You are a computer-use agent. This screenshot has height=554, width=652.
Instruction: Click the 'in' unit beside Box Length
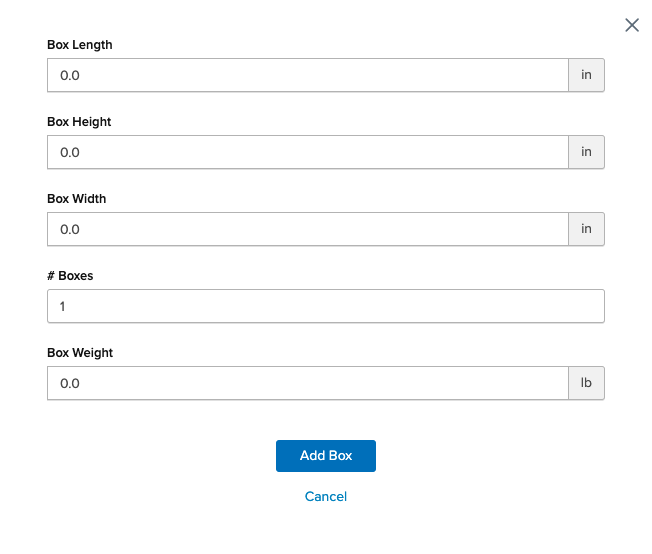pos(587,75)
